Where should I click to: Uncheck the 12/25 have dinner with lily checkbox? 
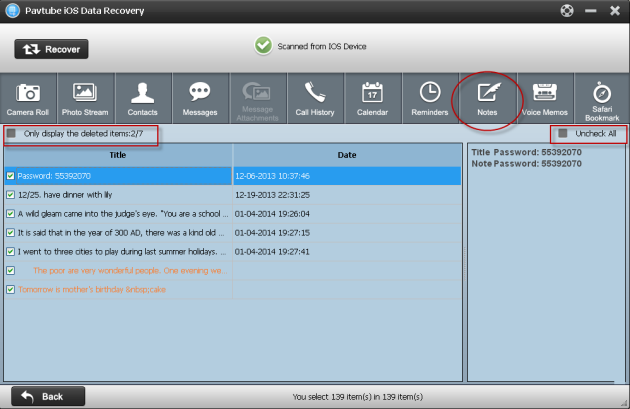pos(10,195)
